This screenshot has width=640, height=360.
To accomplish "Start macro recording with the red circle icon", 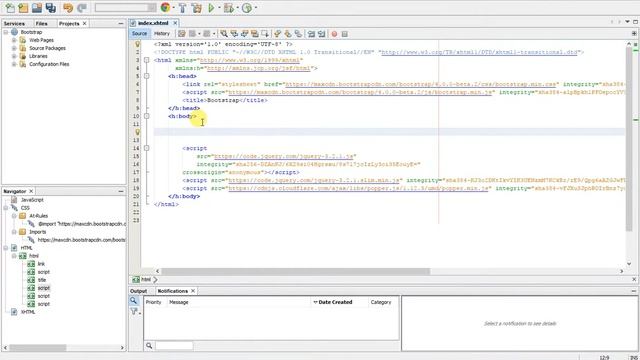I will click(x=334, y=34).
